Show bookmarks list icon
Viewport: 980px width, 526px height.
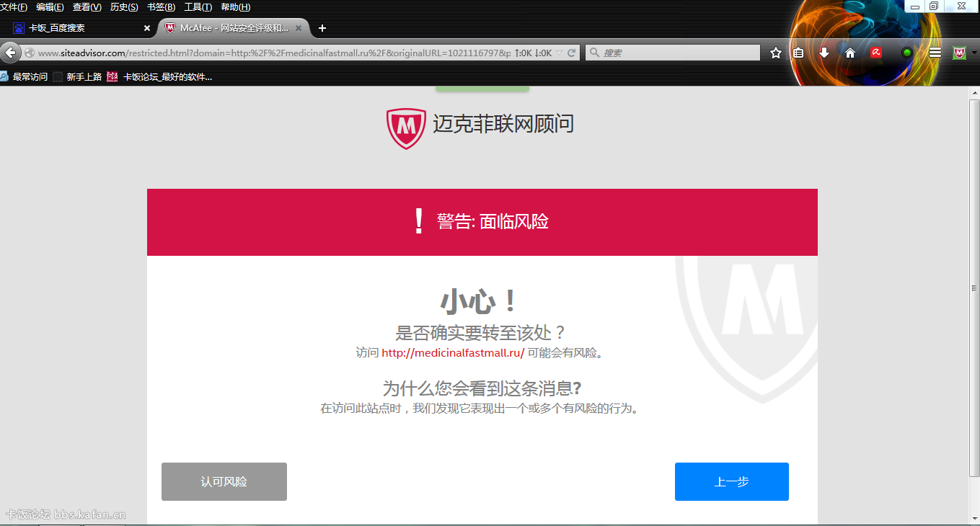(x=798, y=53)
